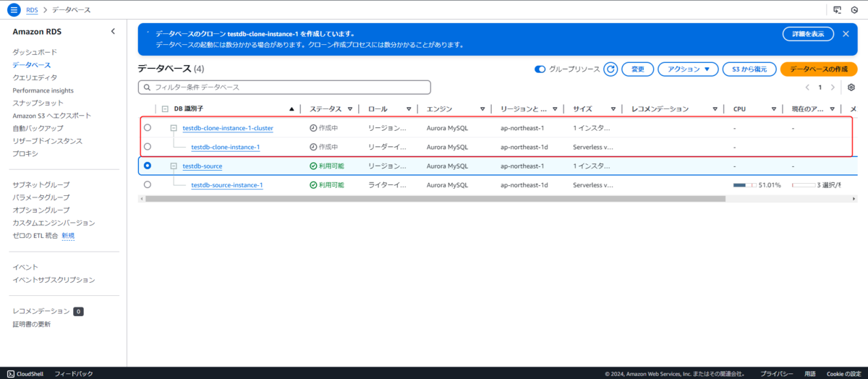This screenshot has width=868, height=379.
Task: Select radio for testdb-source cluster
Action: click(x=148, y=166)
